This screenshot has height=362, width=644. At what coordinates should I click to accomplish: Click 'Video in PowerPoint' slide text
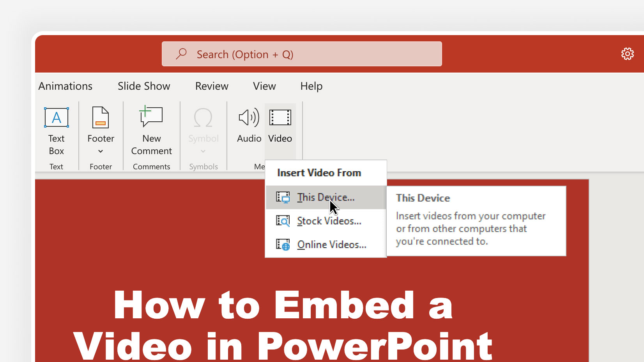pyautogui.click(x=283, y=346)
